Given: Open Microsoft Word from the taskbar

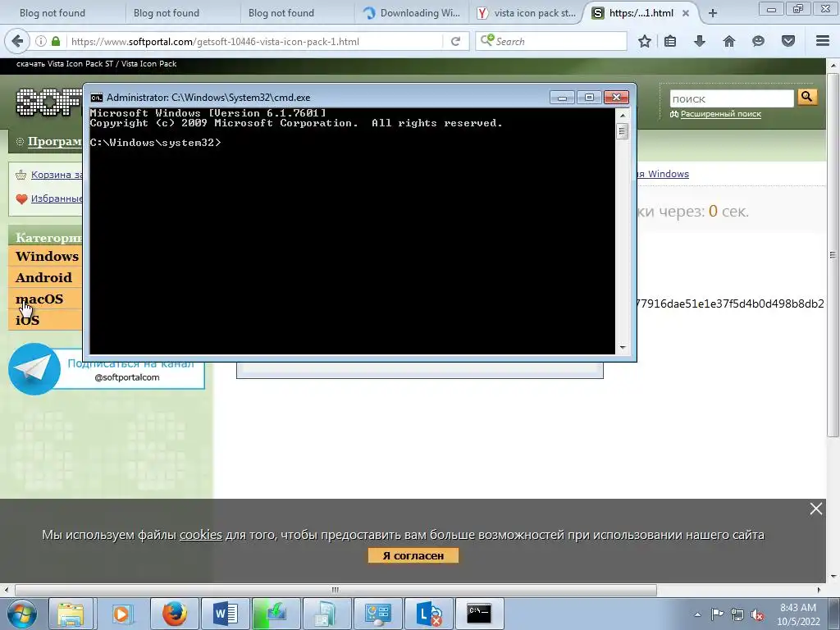Looking at the screenshot, I should click(x=225, y=614).
